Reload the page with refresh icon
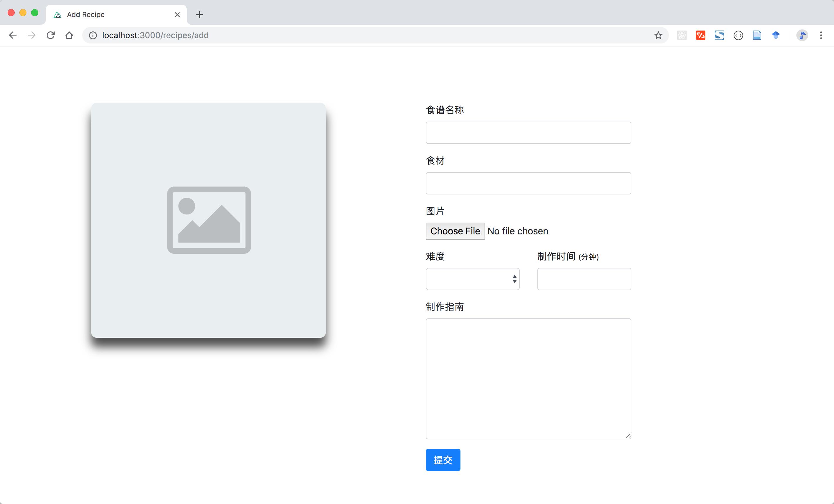 (x=51, y=35)
